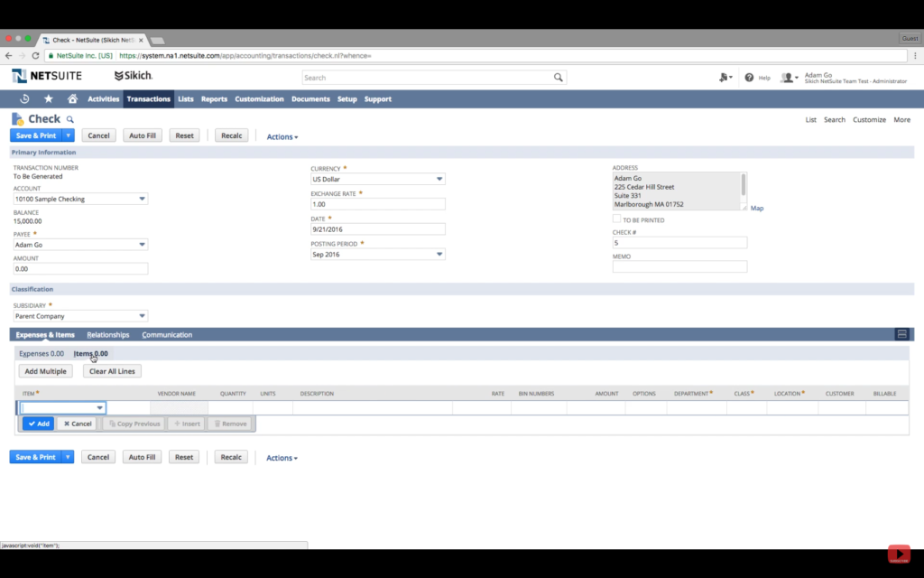Screen dimensions: 924x578
Task: Click into the Memo input field
Action: [679, 266]
